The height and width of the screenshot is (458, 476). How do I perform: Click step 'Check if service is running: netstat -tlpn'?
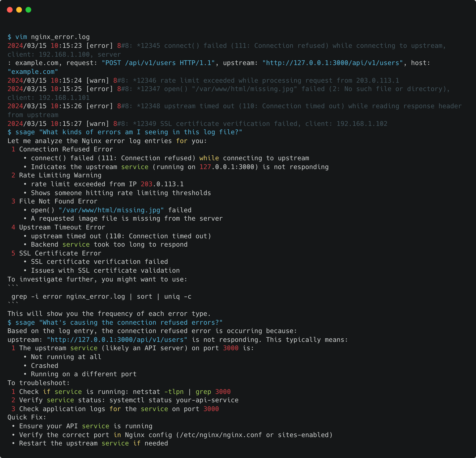[x=121, y=392]
